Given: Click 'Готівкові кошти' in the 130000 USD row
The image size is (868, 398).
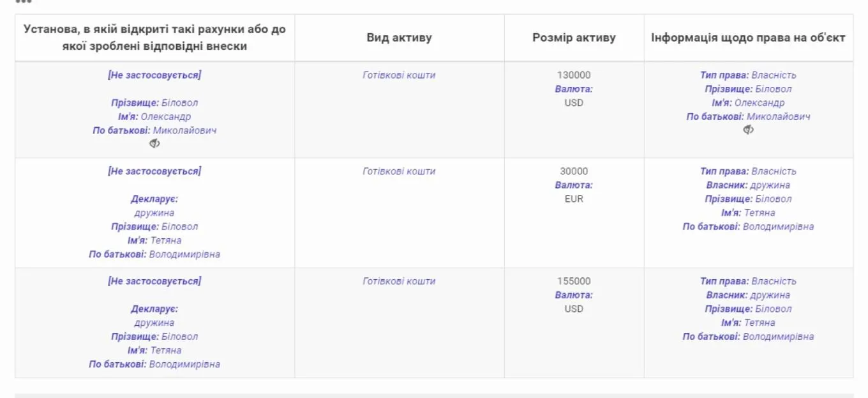Looking at the screenshot, I should pyautogui.click(x=399, y=75).
